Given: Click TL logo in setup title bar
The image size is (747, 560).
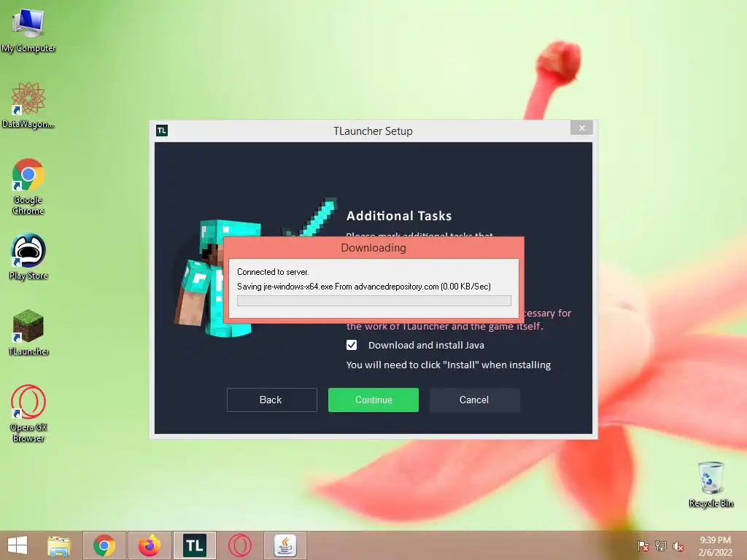Looking at the screenshot, I should (162, 131).
